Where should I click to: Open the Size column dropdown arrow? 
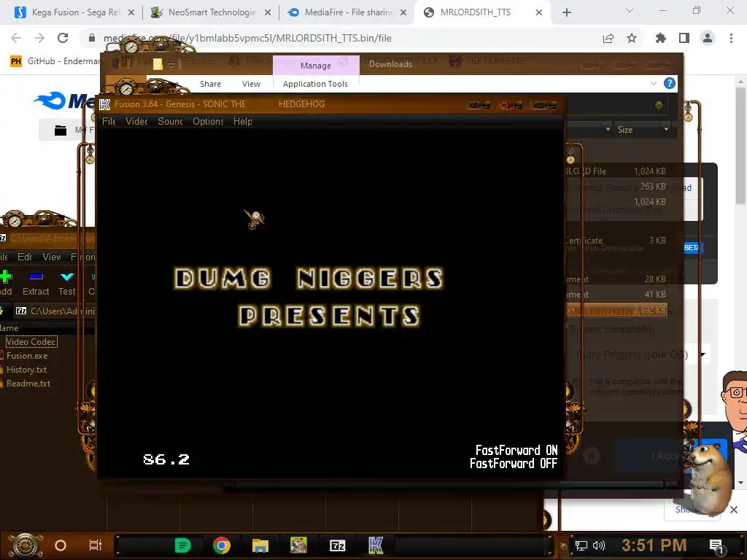pyautogui.click(x=666, y=129)
